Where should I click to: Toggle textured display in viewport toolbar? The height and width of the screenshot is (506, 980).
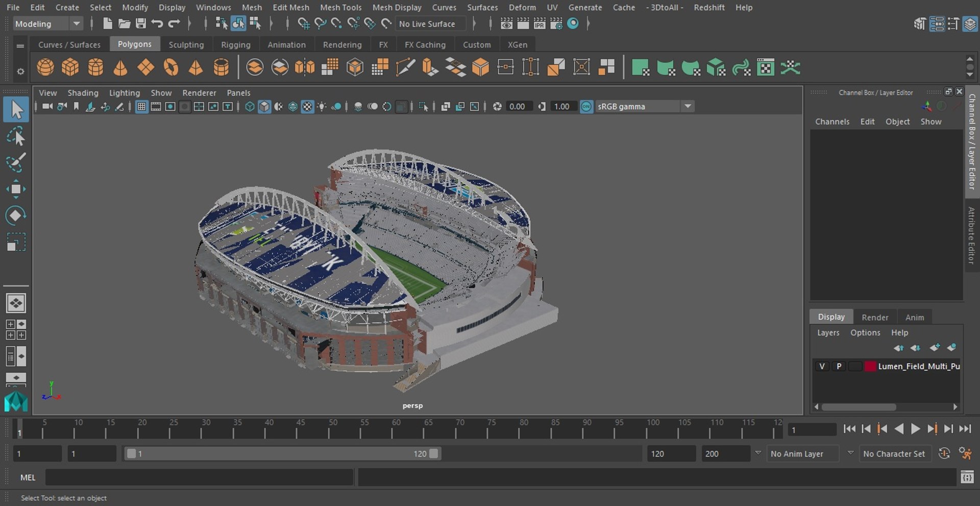307,107
